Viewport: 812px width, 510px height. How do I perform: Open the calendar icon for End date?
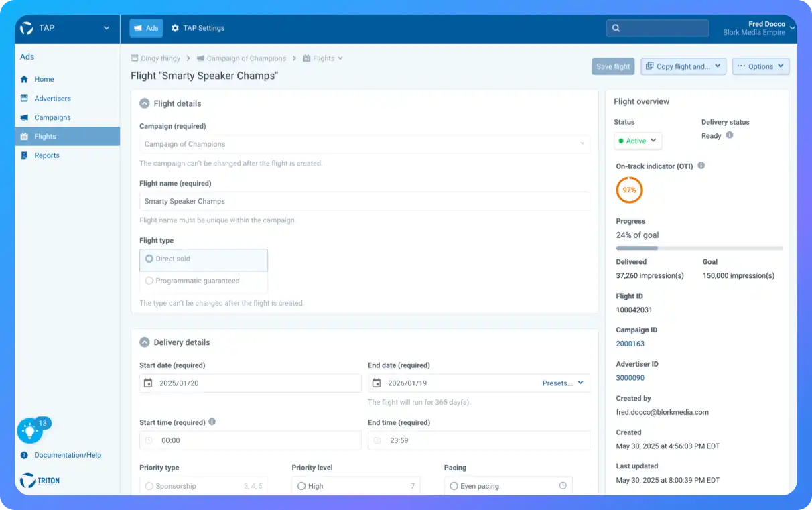(377, 383)
